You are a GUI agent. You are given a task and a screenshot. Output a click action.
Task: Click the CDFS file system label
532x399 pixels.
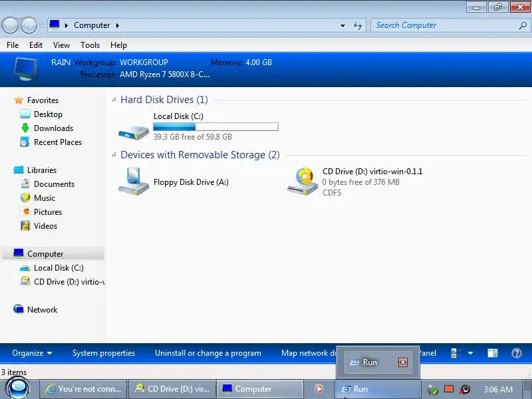[x=332, y=193]
